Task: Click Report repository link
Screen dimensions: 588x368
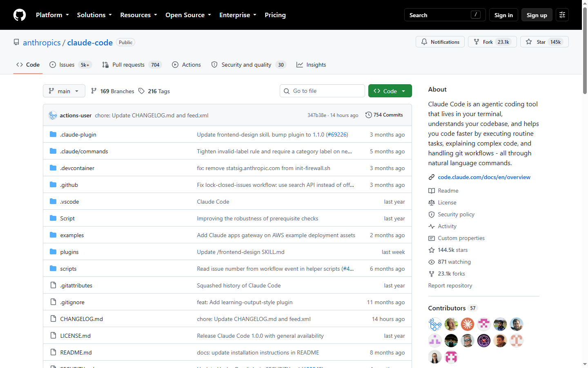Action: coord(450,285)
